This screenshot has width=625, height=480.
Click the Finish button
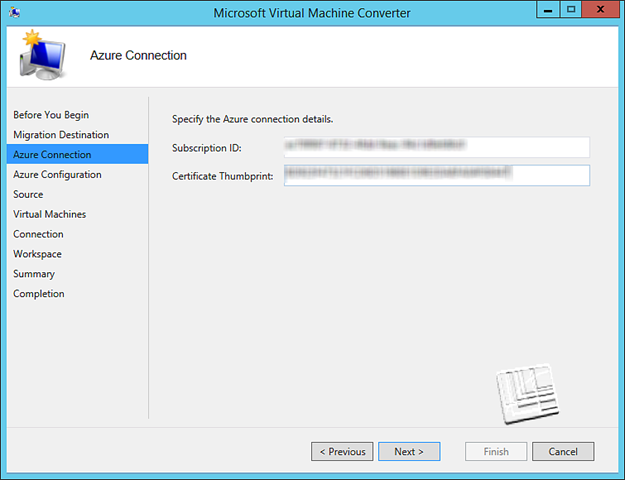tap(496, 451)
